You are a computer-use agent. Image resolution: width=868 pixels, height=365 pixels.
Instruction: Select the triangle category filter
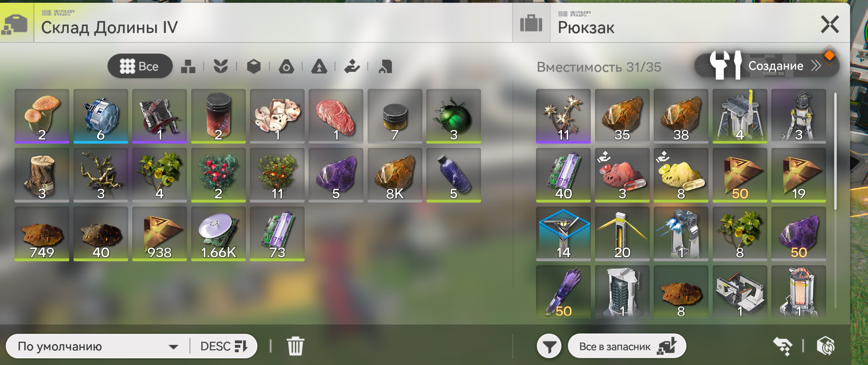tap(319, 66)
